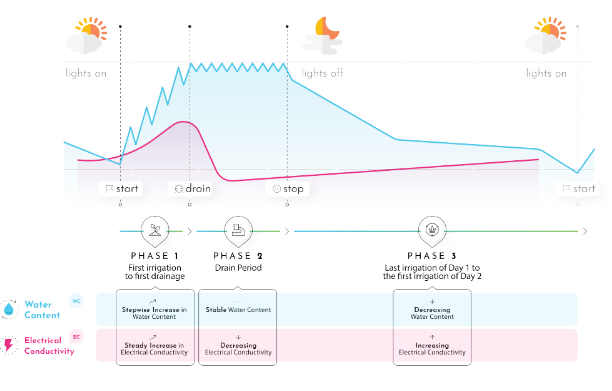
Task: Click the lightning bolt Electrical Conductivity icon
Action: click(x=9, y=345)
